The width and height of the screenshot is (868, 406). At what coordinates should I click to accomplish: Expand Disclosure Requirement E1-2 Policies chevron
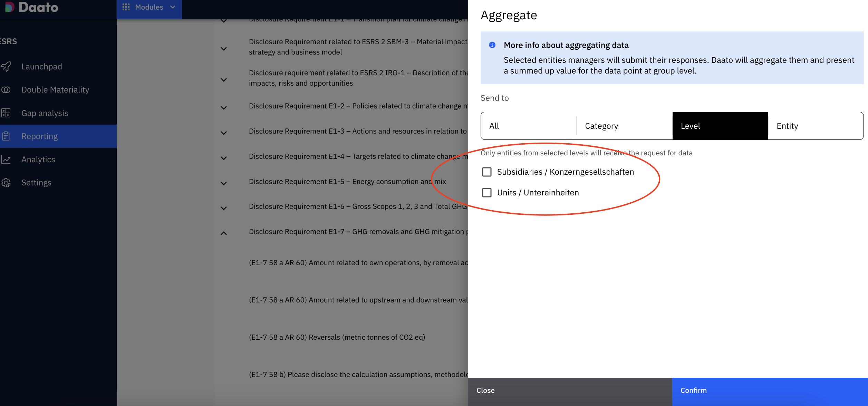point(224,108)
